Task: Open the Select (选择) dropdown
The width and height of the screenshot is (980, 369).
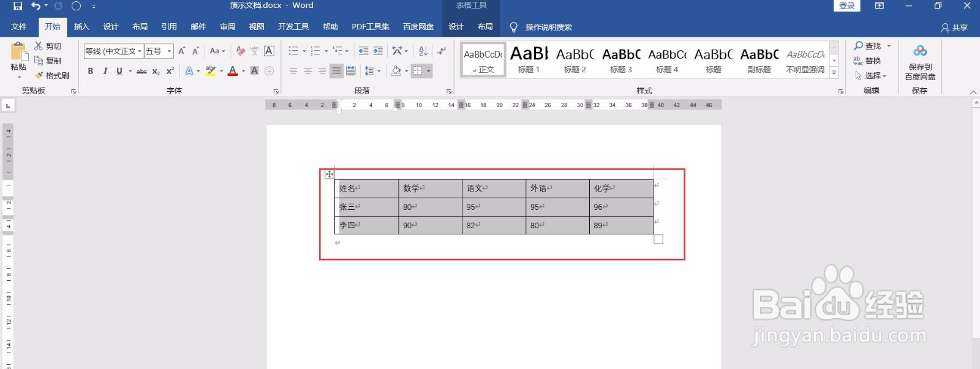Action: (x=870, y=75)
